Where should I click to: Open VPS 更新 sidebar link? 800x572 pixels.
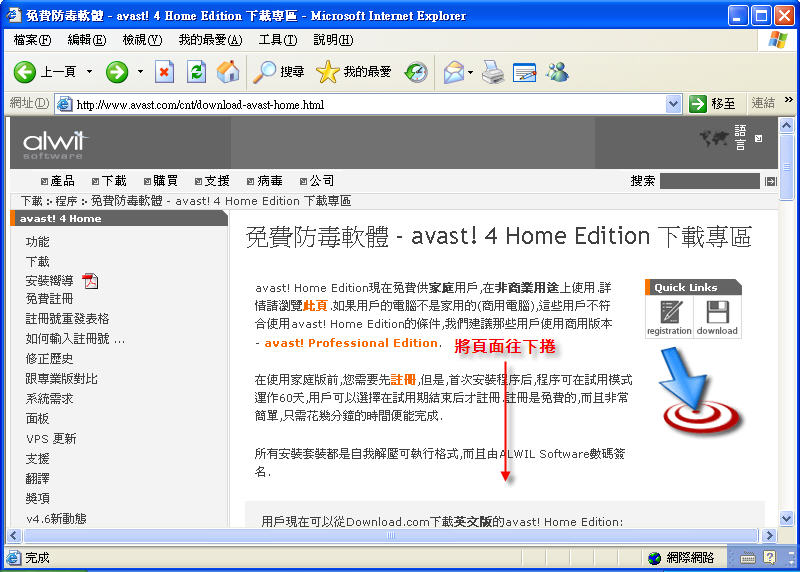click(51, 439)
